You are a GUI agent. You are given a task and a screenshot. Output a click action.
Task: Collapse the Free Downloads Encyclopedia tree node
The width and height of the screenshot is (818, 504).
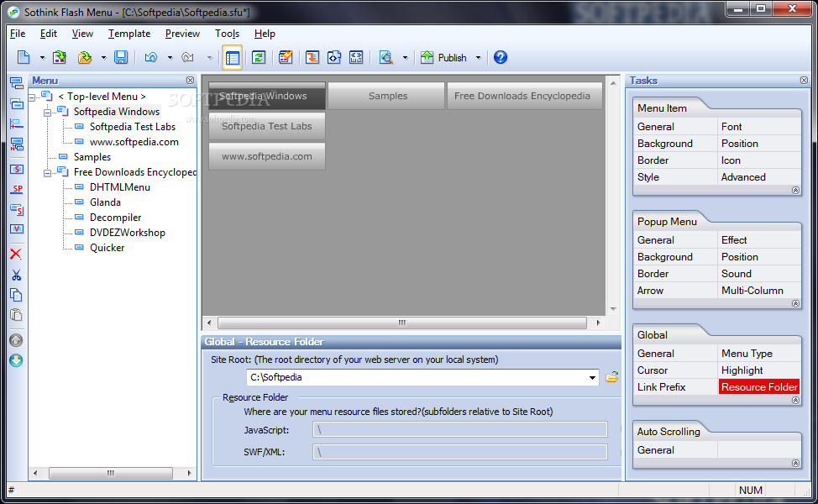[x=48, y=173]
